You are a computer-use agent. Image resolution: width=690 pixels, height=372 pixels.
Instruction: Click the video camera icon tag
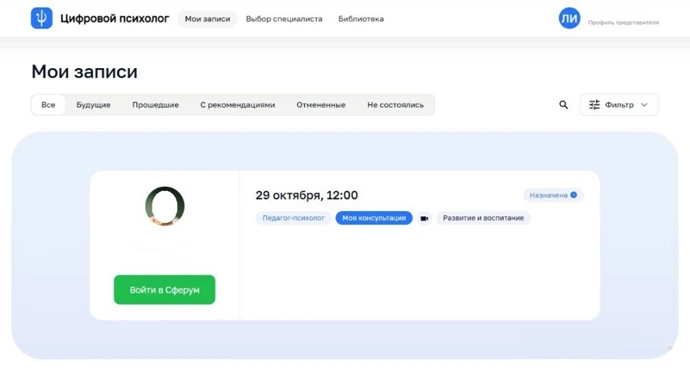[424, 218]
